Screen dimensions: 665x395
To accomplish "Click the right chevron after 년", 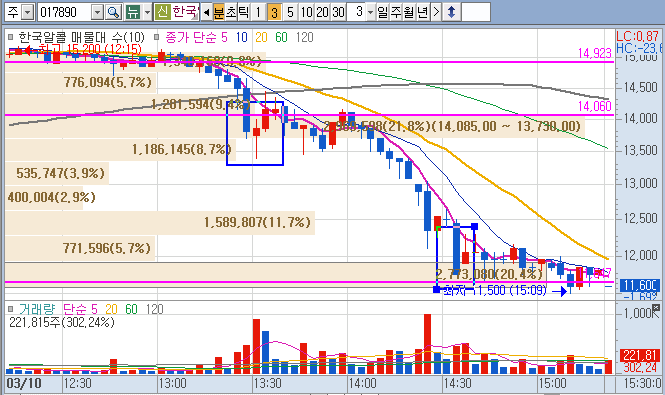I will point(436,12).
